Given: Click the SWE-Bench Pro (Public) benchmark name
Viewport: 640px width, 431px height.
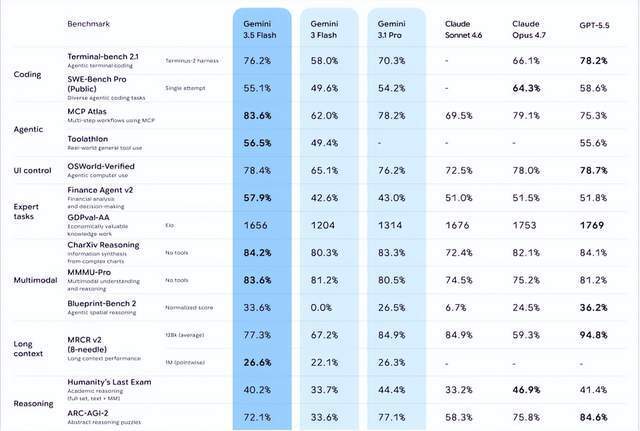Looking at the screenshot, I should click(x=97, y=84).
